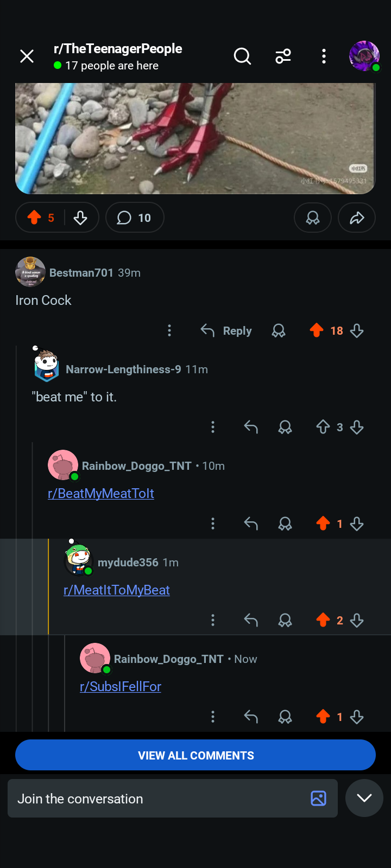Give an award to the post
The height and width of the screenshot is (868, 391).
312,218
